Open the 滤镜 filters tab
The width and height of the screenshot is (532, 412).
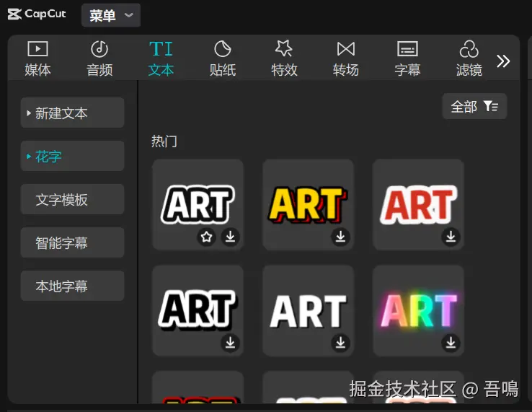coord(469,58)
